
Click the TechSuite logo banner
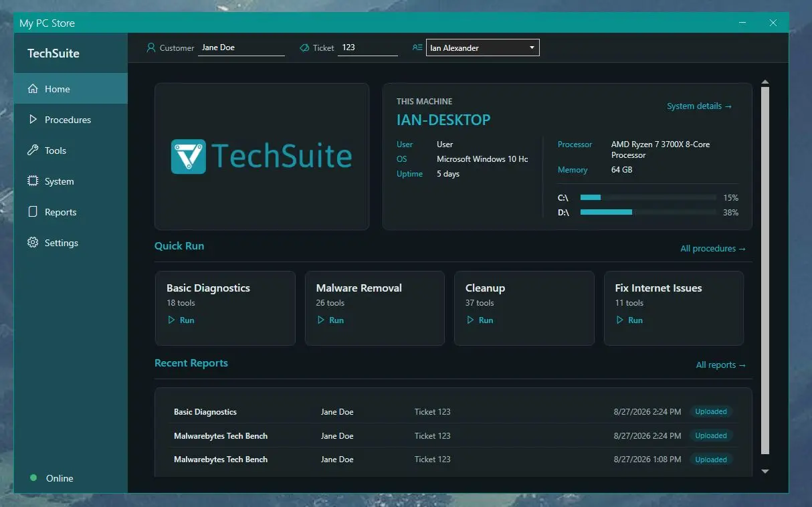tap(262, 157)
